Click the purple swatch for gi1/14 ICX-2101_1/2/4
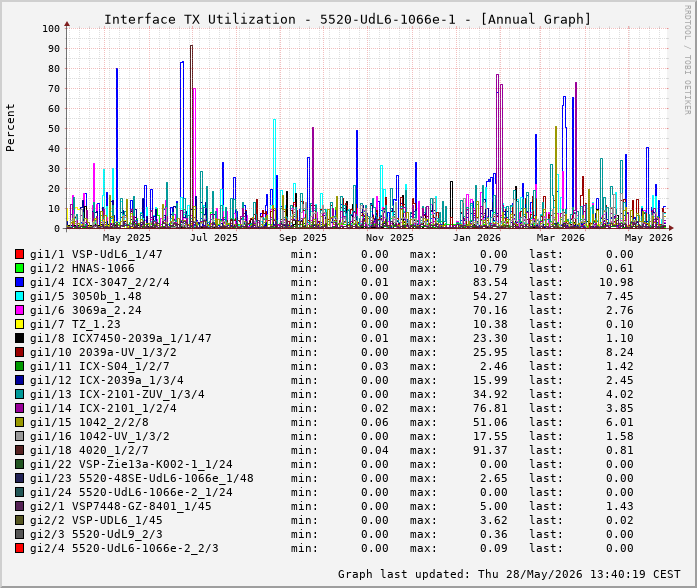Viewport: 697px width, 588px height. point(19,408)
